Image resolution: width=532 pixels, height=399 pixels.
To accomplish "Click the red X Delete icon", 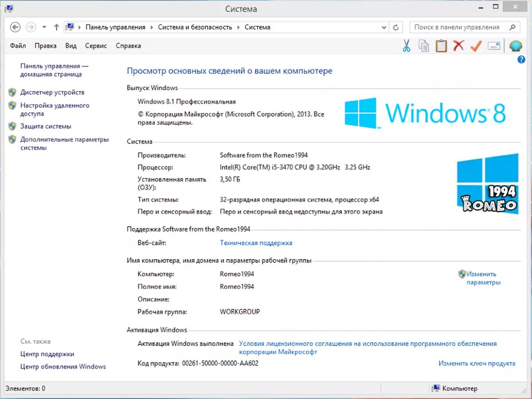I will pos(458,45).
